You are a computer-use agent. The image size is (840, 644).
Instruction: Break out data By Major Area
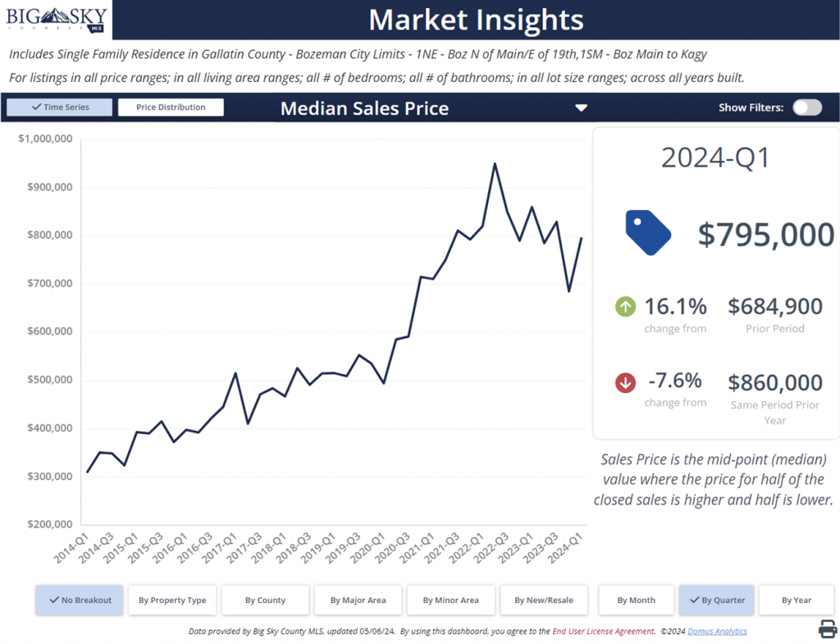358,601
